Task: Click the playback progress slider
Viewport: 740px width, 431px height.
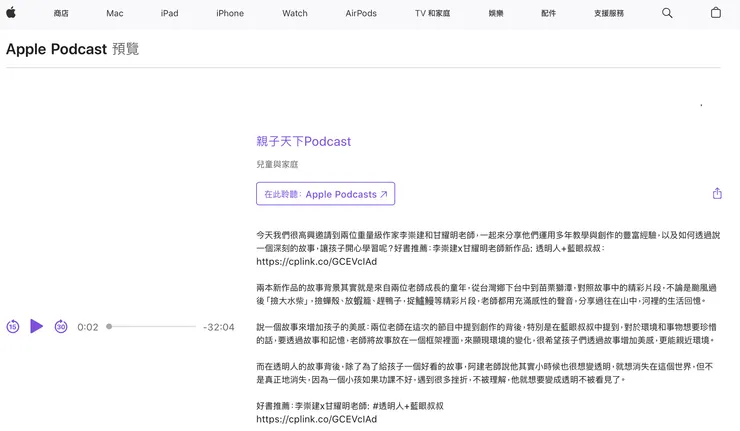Action: (x=151, y=326)
